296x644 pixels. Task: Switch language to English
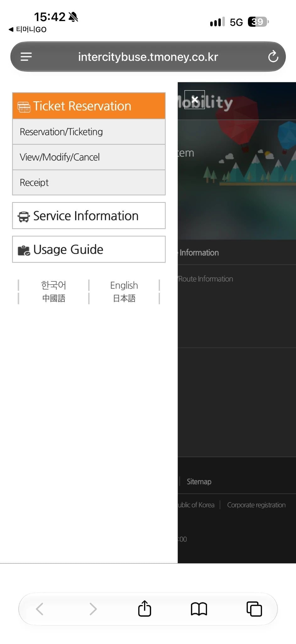coord(124,285)
